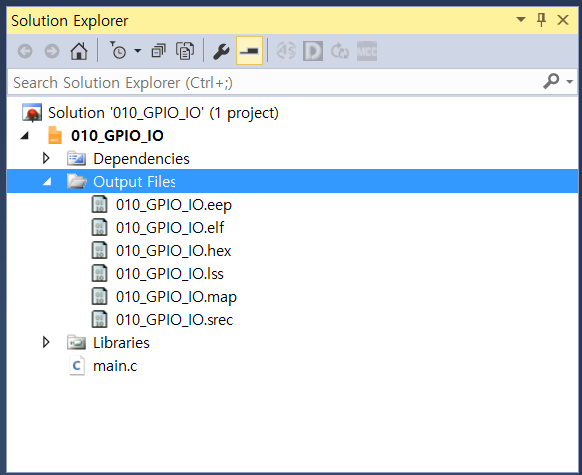Image resolution: width=582 pixels, height=475 pixels.
Task: Click the Forward navigation arrow
Action: 52,51
